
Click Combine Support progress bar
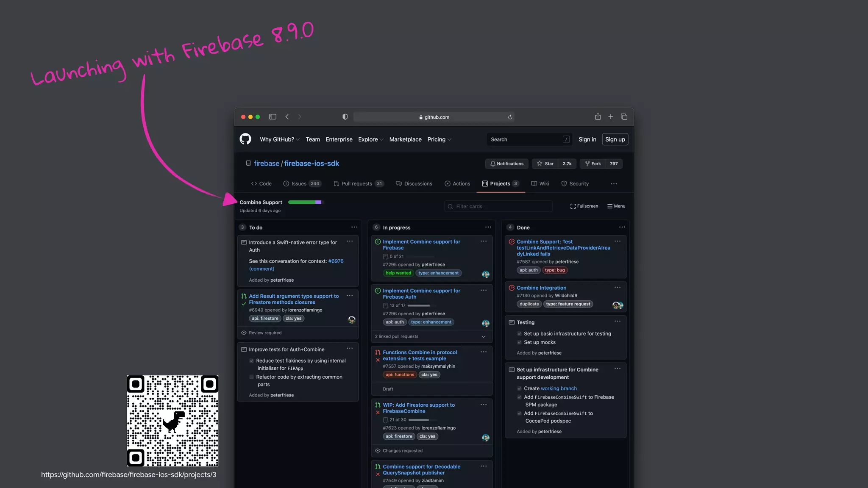pos(306,202)
